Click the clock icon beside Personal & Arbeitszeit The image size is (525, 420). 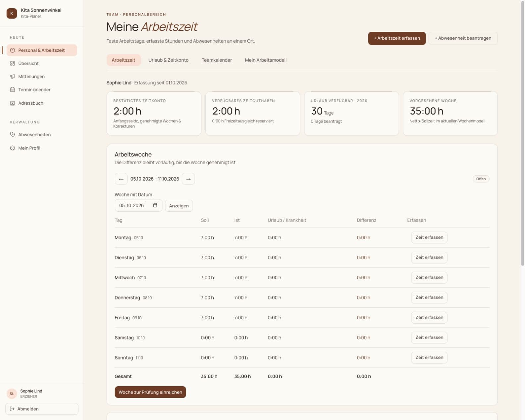point(12,50)
